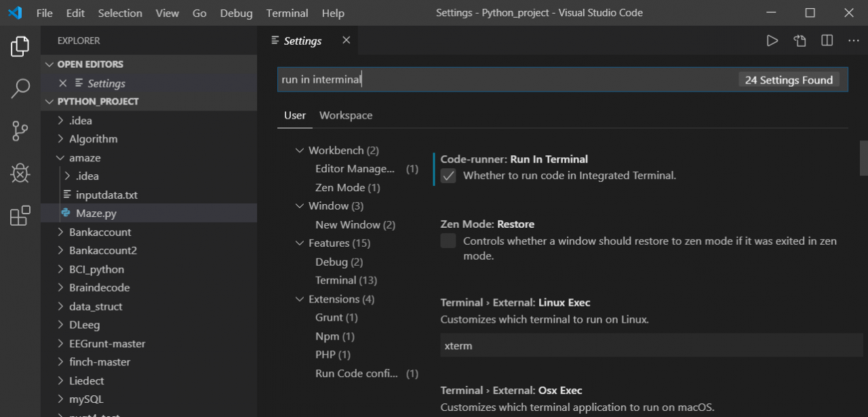Click the Open Settings (JSON) icon
Screen dimensions: 868x417
coord(800,41)
